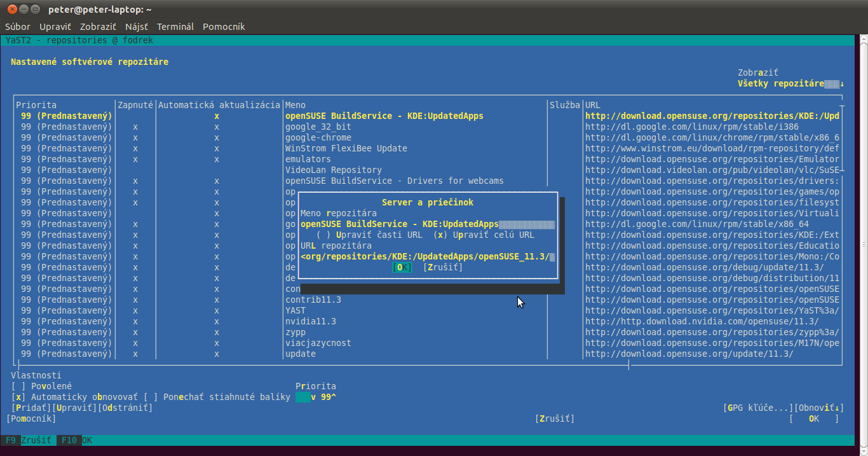The width and height of the screenshot is (868, 456).
Task: Open the Nájsť menu
Action: coord(137,27)
